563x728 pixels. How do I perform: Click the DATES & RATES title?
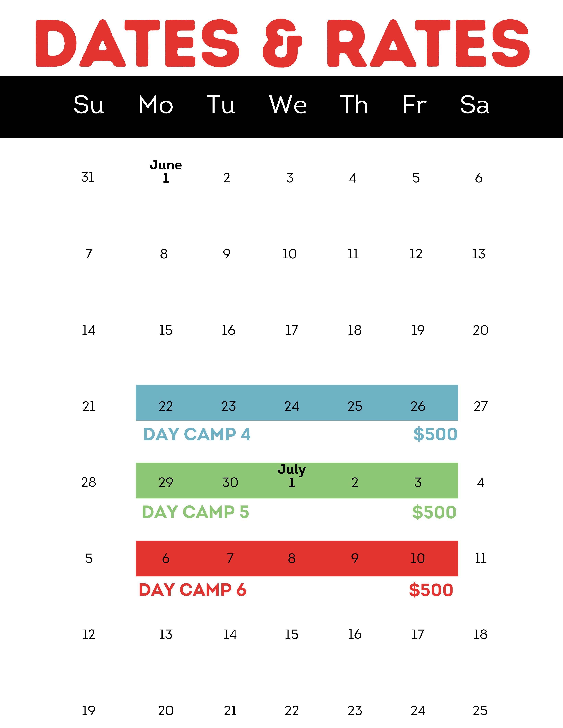[x=282, y=43]
